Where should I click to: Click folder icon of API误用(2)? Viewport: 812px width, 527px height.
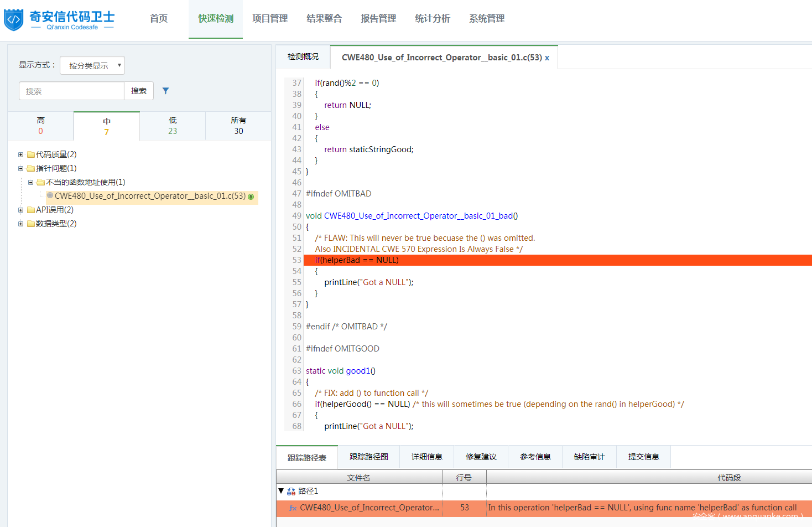click(x=31, y=210)
